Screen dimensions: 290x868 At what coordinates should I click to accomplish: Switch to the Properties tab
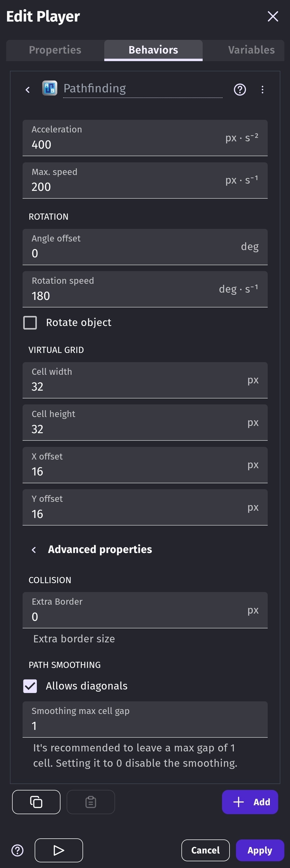pos(55,50)
